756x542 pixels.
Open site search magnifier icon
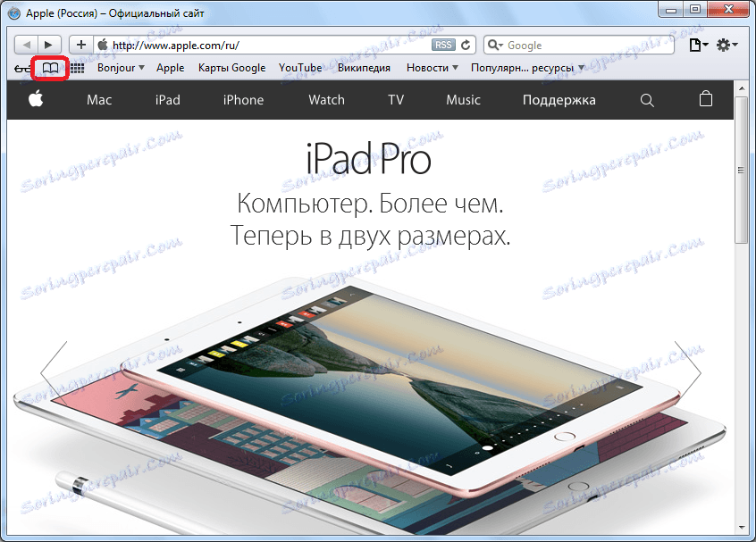point(647,100)
